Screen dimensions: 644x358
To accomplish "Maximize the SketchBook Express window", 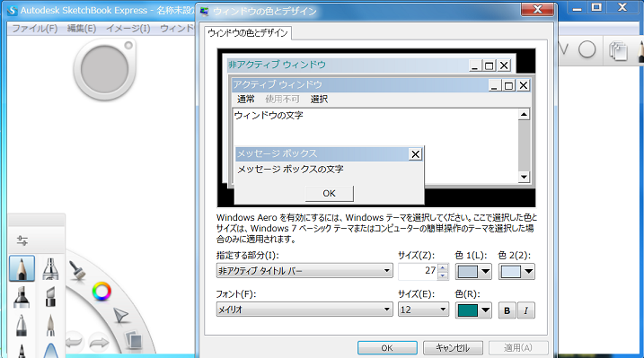I will 596,7.
